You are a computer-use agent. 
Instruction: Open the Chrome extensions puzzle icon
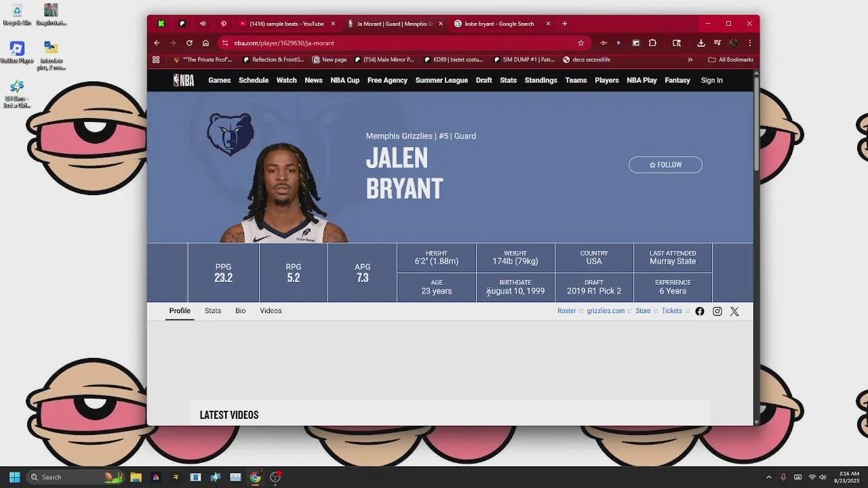[652, 43]
